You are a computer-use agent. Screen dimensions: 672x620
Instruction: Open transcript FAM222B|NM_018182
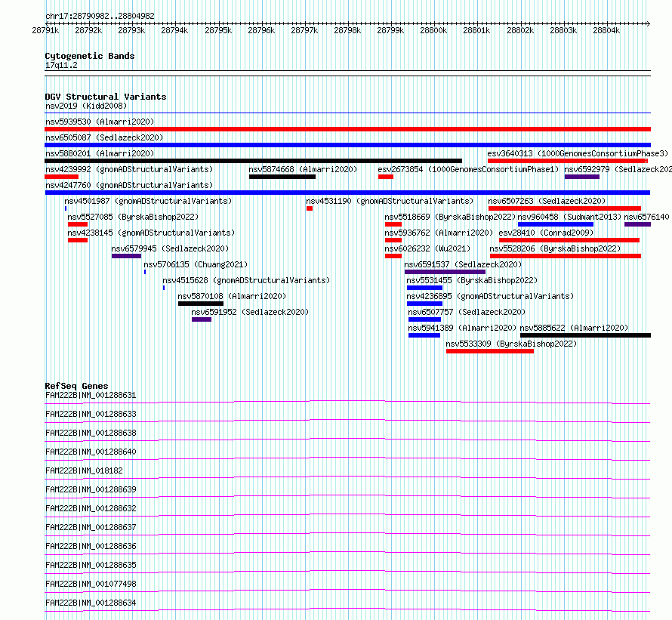pyautogui.click(x=84, y=470)
